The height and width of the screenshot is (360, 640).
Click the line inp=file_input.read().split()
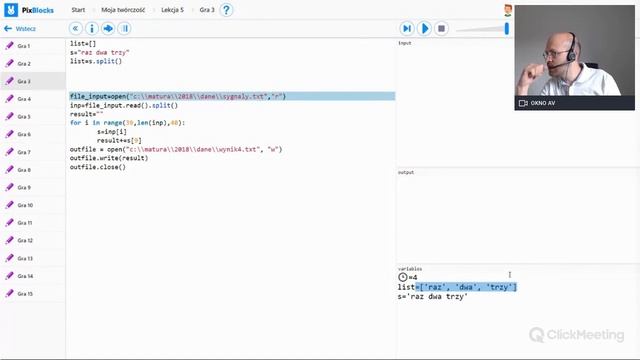pos(124,105)
